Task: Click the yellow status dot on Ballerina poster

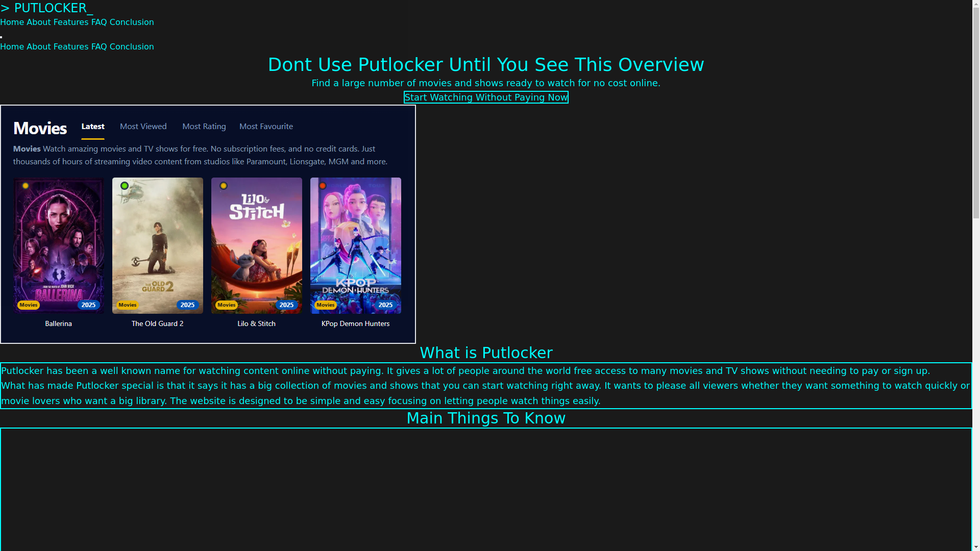Action: (x=26, y=186)
